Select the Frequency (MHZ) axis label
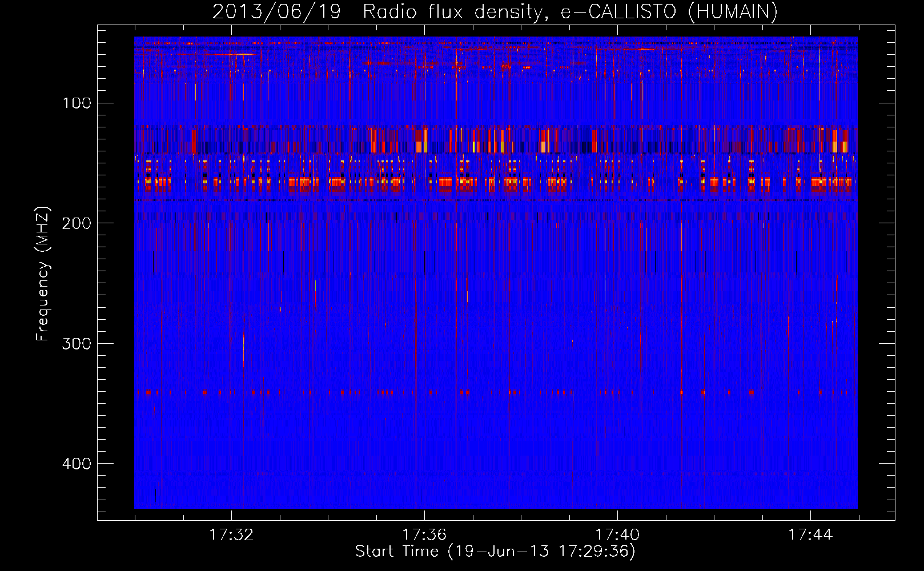The height and width of the screenshot is (571, 924). tap(43, 274)
